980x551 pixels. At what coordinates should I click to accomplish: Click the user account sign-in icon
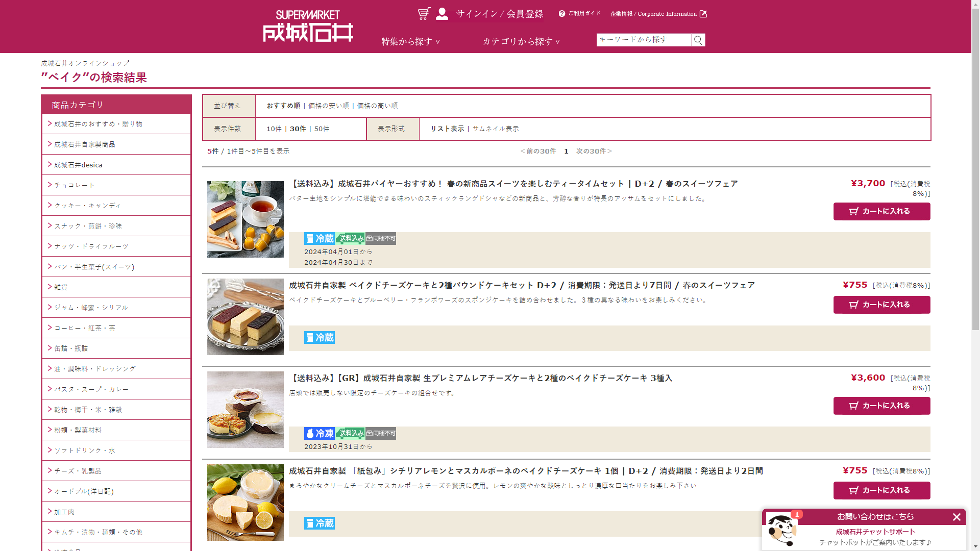coord(442,14)
